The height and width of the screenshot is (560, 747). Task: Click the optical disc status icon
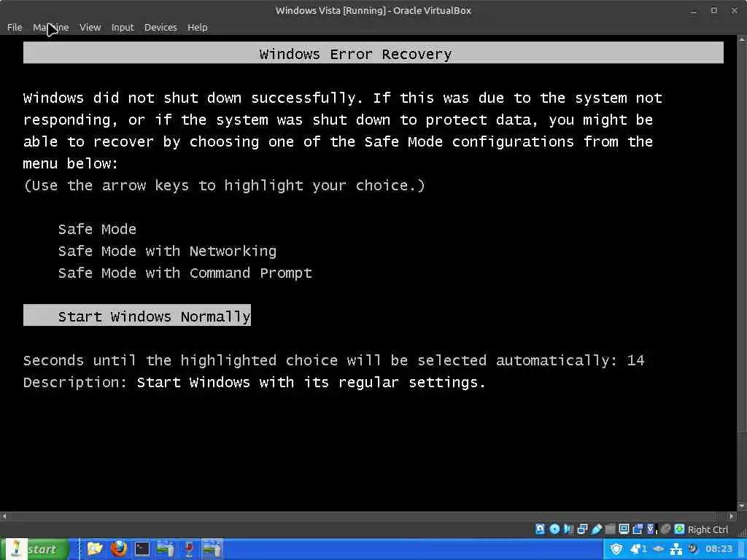554,529
